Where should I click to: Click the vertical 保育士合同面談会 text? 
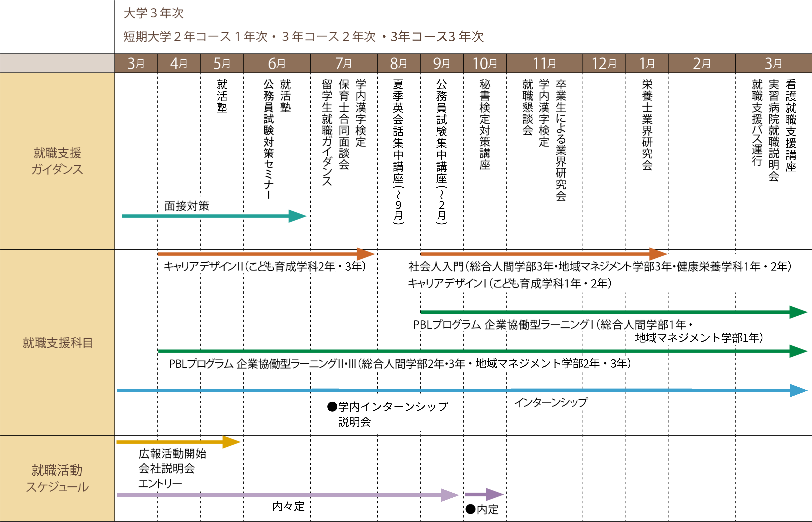(344, 124)
